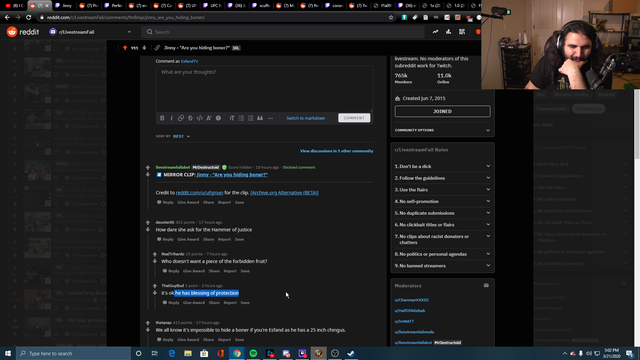The image size is (640, 360).
Task: Expand rule 1 Don't be a dick
Action: tap(442, 166)
